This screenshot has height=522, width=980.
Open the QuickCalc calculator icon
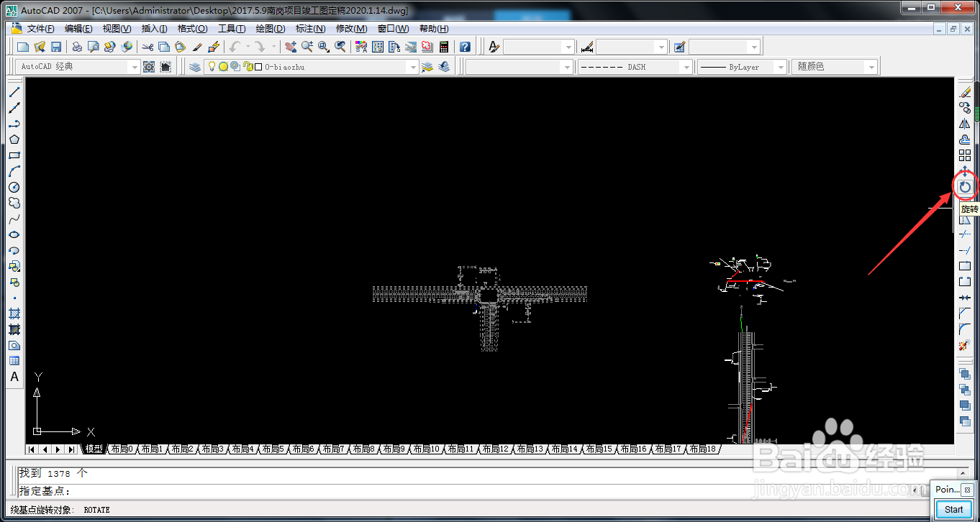pyautogui.click(x=444, y=47)
